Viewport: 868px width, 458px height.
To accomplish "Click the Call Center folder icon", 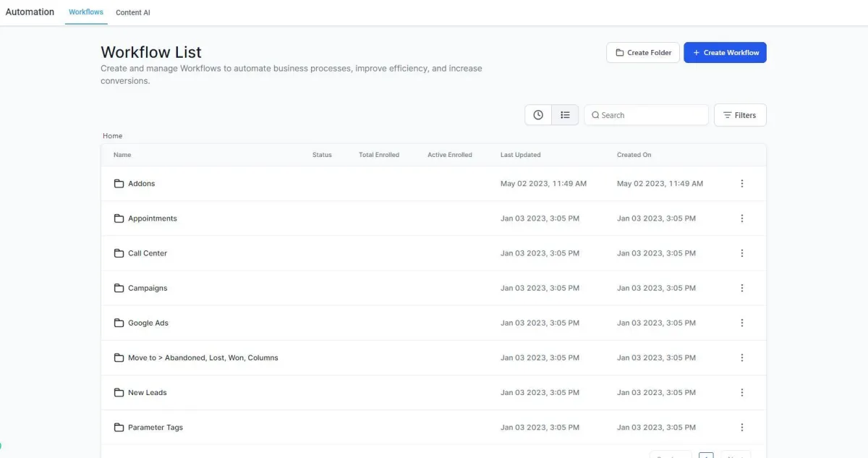I will tap(119, 253).
